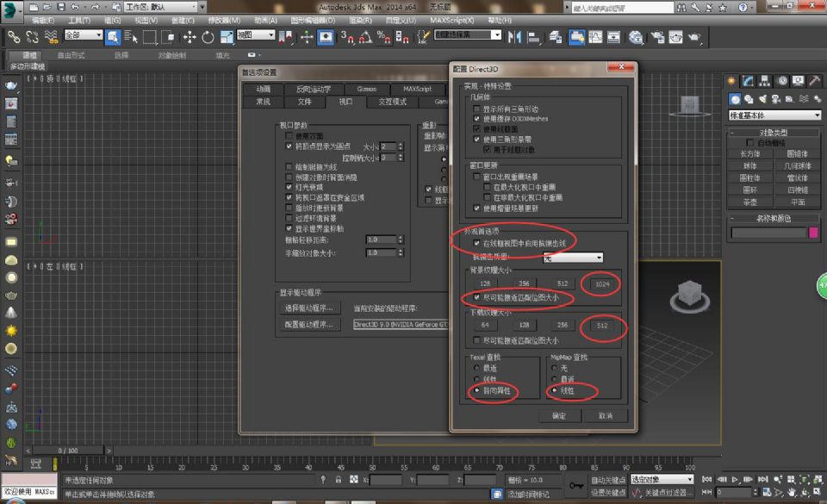Viewport: 827px width, 504px height.
Task: Set download texture size to 512
Action: (x=602, y=326)
